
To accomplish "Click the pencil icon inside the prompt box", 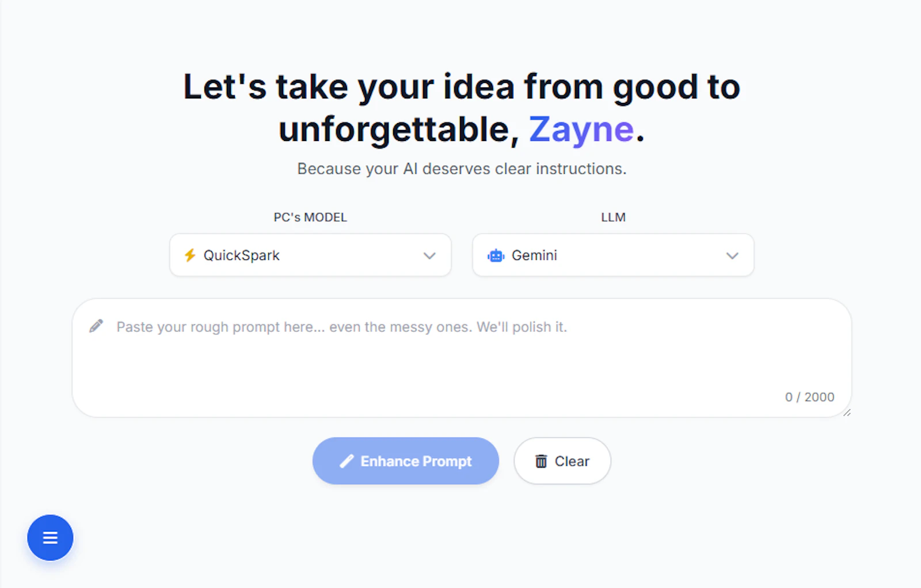I will 96,326.
